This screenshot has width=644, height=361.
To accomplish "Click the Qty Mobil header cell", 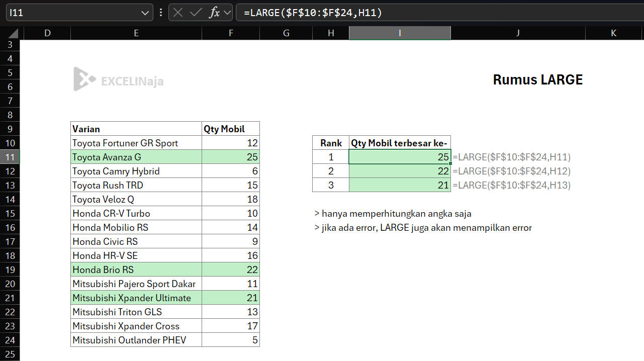I will tap(231, 129).
